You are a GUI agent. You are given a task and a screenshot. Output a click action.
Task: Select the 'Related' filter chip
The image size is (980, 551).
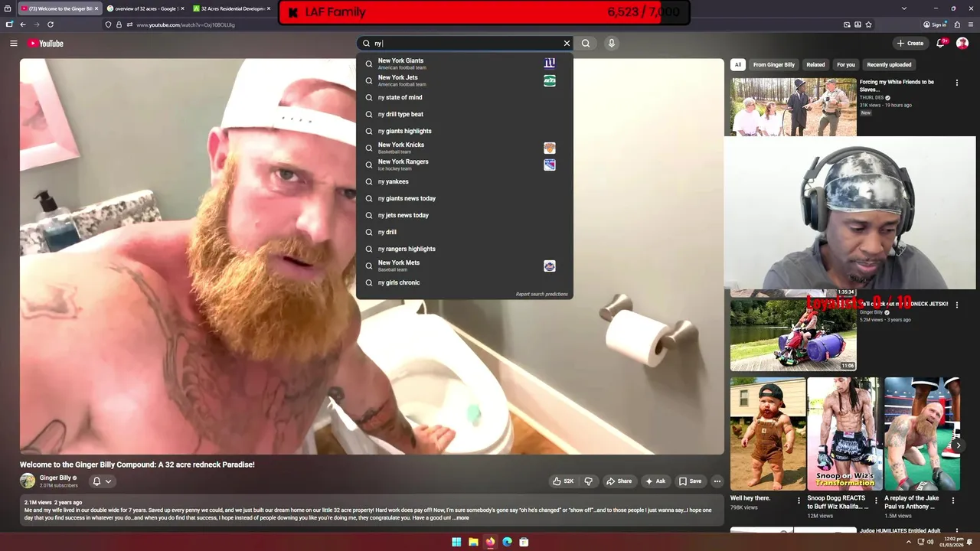(815, 65)
